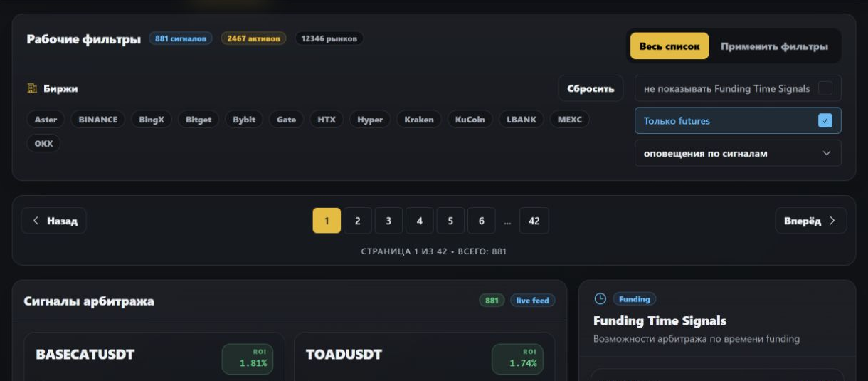Click the 'Сбросить' button
The image size is (868, 381).
(591, 88)
